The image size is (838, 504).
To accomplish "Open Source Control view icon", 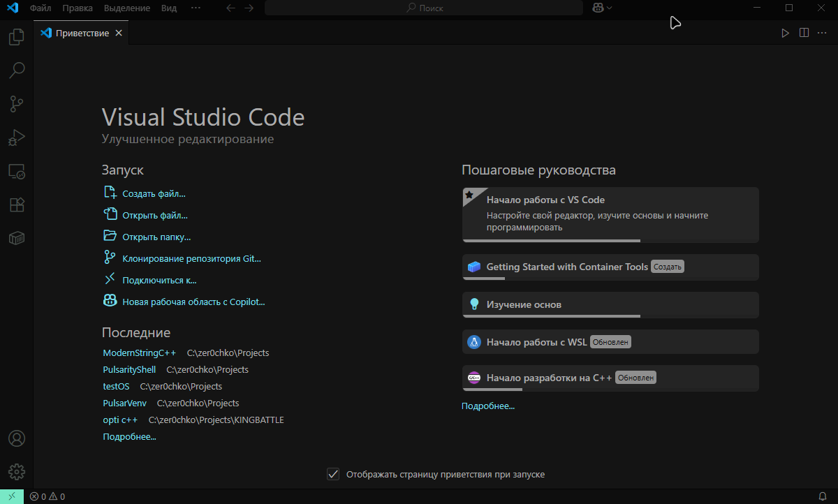I will (x=17, y=104).
